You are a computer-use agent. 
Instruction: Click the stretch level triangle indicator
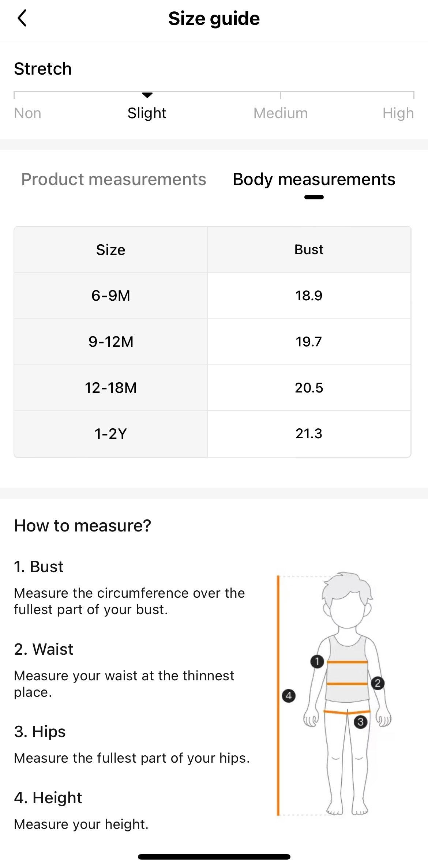pyautogui.click(x=147, y=95)
